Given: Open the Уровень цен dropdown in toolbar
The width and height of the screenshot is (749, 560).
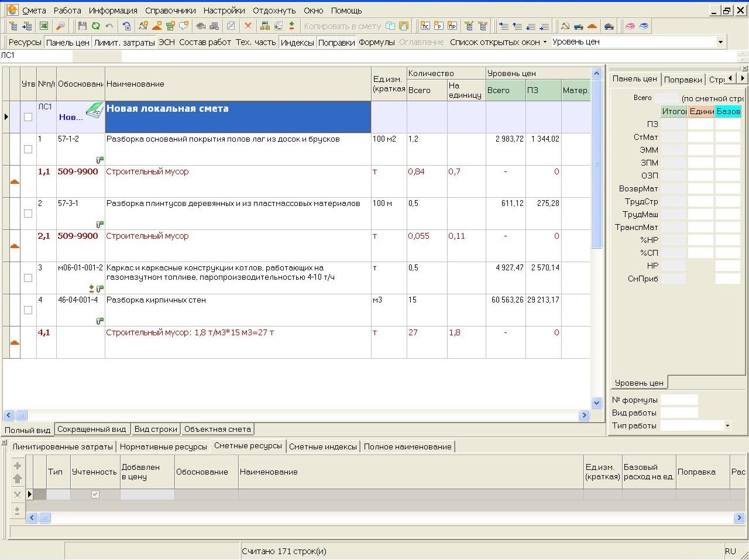Looking at the screenshot, I should 720,42.
